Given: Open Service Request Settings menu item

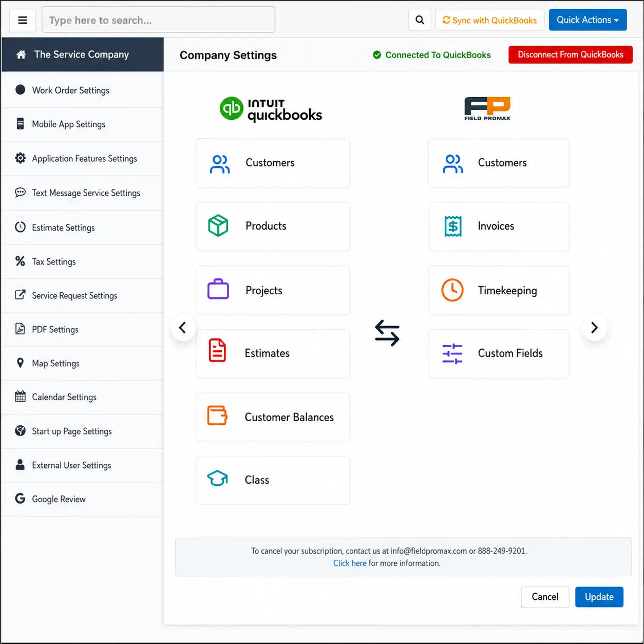Looking at the screenshot, I should tap(82, 295).
